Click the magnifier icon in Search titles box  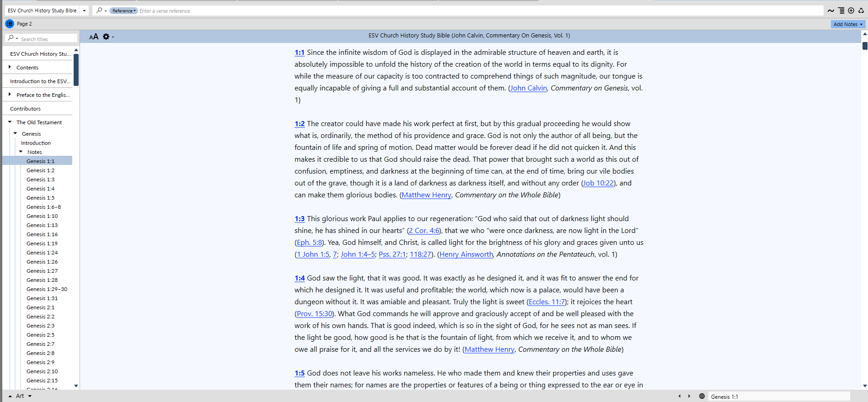point(12,38)
